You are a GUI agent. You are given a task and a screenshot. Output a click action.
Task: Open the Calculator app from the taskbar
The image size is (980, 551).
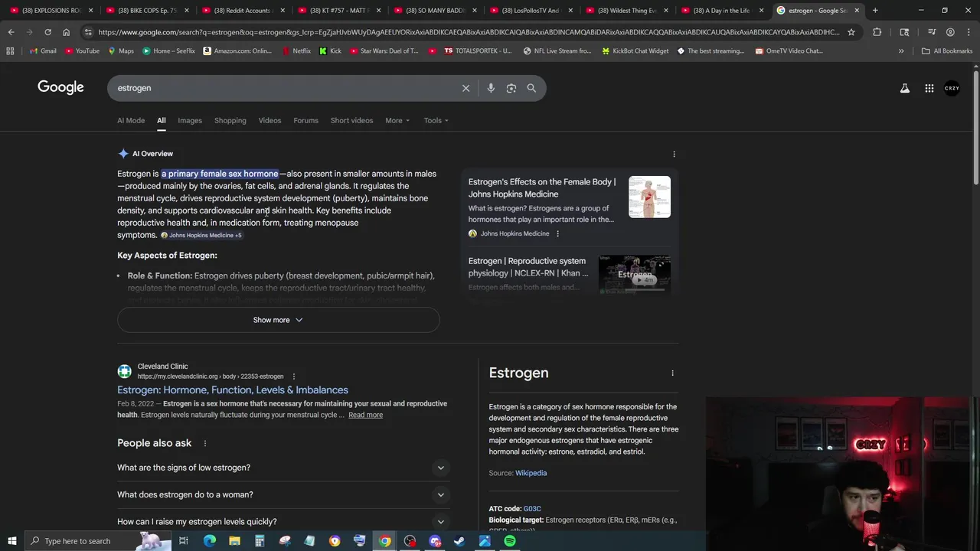[x=260, y=541]
